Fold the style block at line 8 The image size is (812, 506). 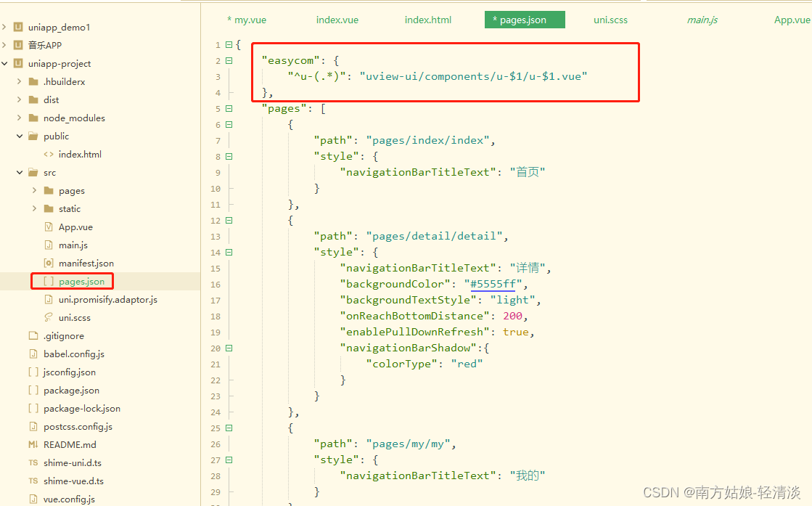click(229, 156)
